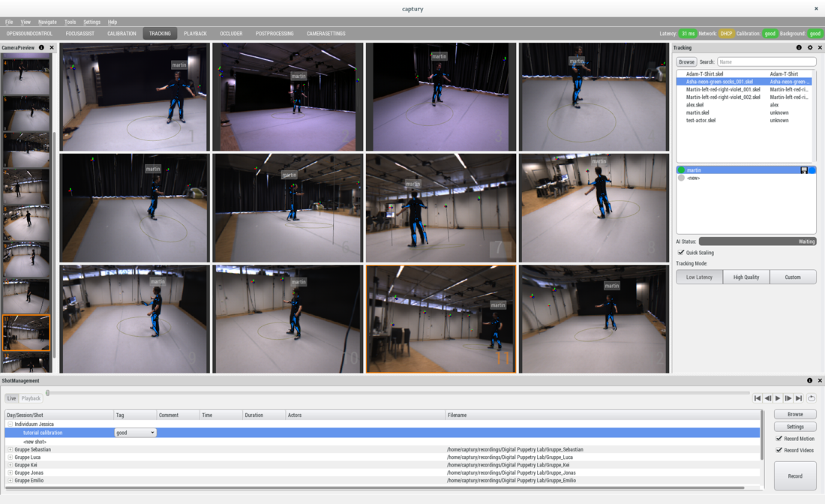825x504 pixels.
Task: Toggle the Record Videos checkbox
Action: (779, 451)
